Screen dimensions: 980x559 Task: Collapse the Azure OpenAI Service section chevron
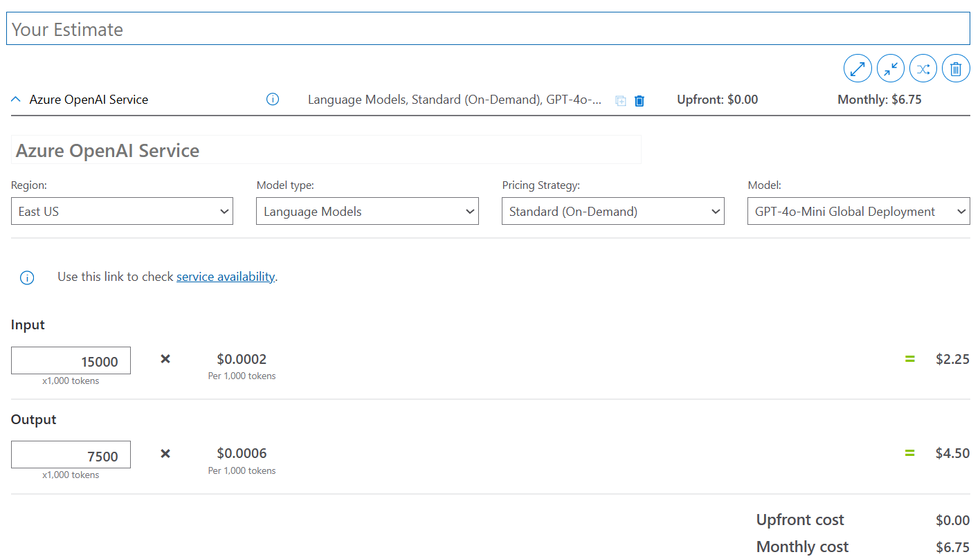click(x=17, y=100)
